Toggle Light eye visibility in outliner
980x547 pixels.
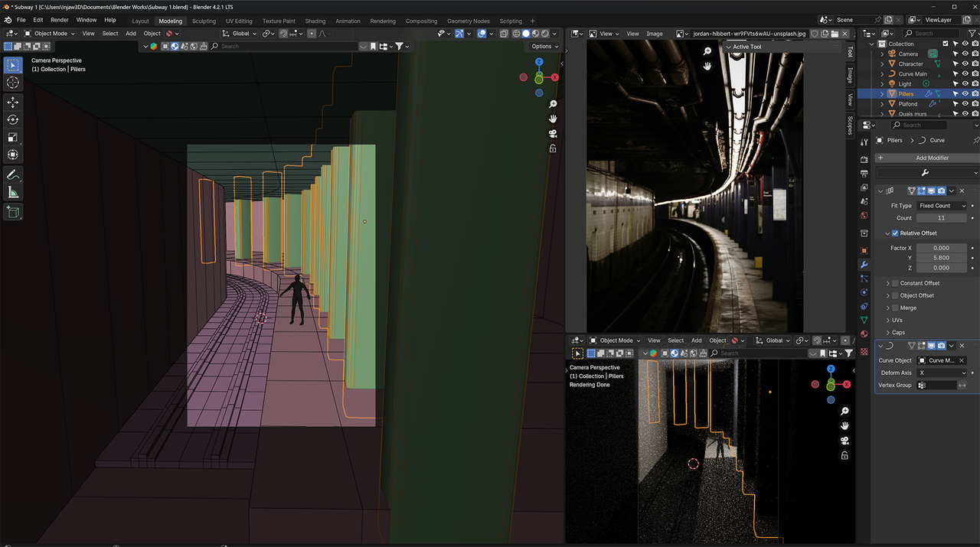click(x=965, y=84)
